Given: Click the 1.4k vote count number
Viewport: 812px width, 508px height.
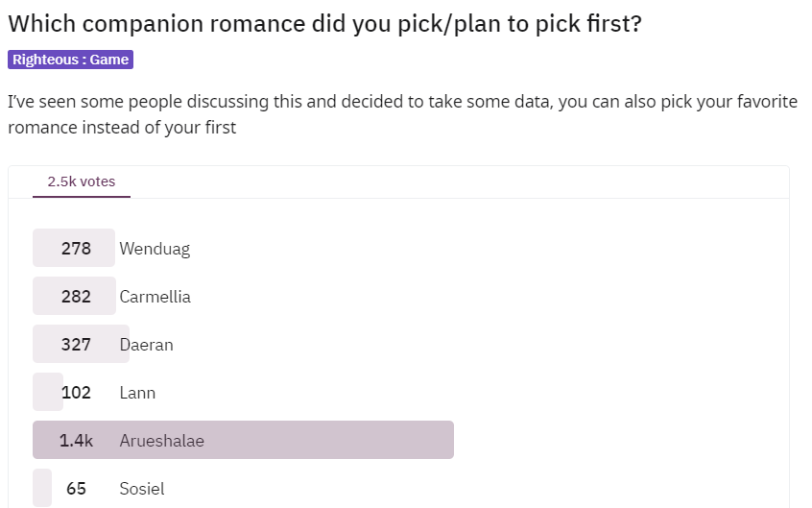Looking at the screenshot, I should pyautogui.click(x=76, y=441).
